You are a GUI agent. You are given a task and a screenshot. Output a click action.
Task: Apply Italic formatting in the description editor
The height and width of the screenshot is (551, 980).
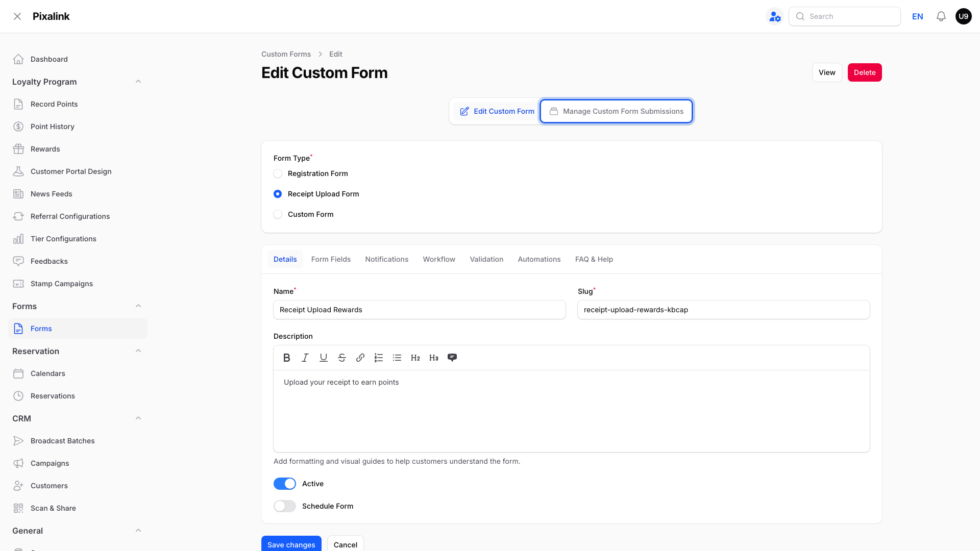tap(305, 358)
